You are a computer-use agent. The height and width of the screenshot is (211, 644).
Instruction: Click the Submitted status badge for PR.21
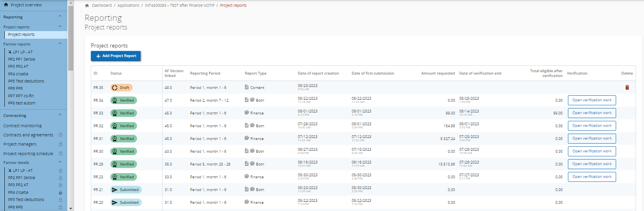[126, 190]
